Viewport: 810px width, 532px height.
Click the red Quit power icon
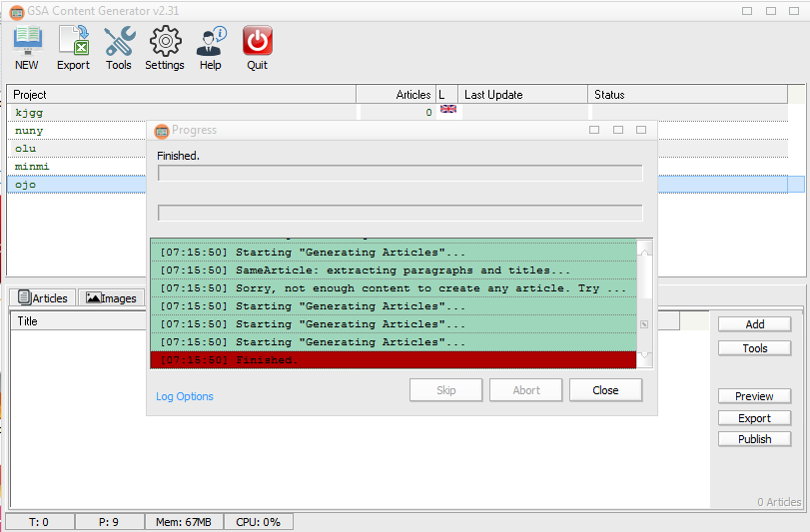(x=258, y=48)
